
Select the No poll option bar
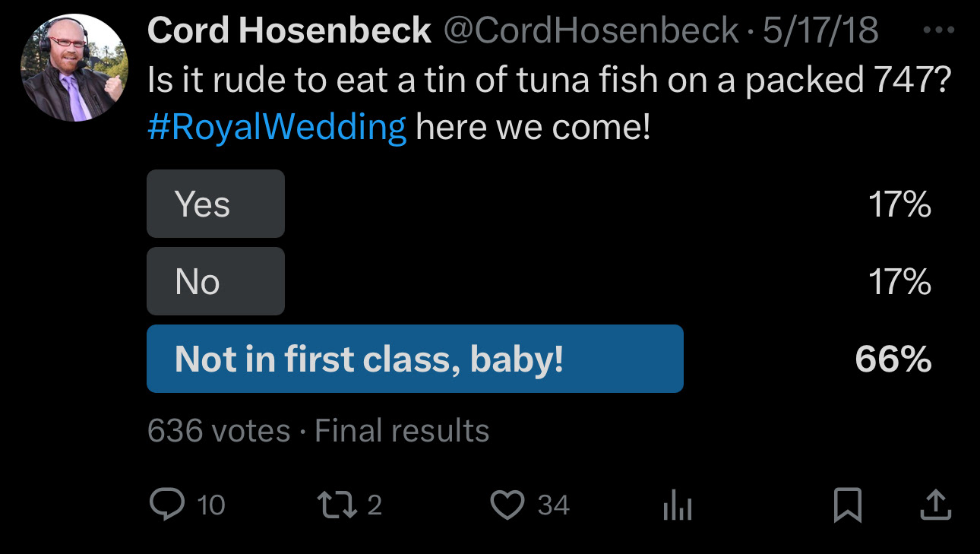pyautogui.click(x=216, y=281)
